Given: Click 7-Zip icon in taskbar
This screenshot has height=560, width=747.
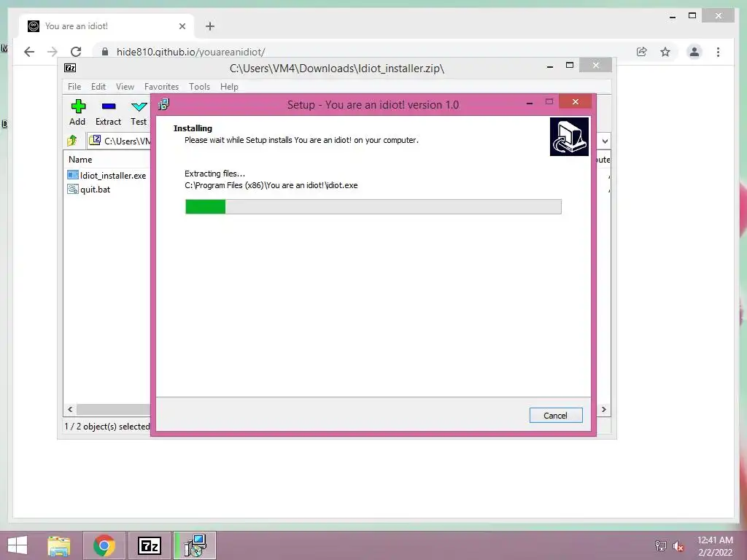Looking at the screenshot, I should [x=149, y=545].
